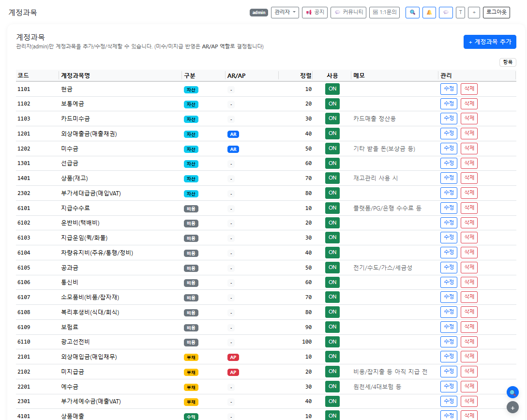Click code 6103 cell

pos(24,238)
